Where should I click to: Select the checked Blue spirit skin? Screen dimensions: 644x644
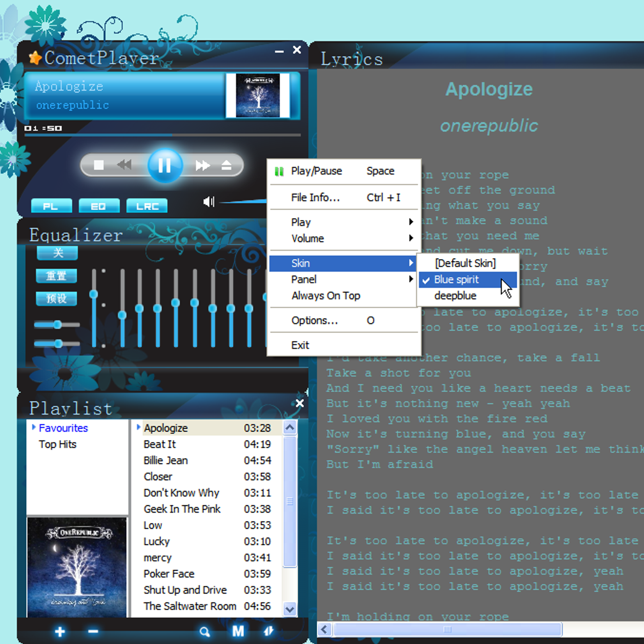[x=468, y=280]
